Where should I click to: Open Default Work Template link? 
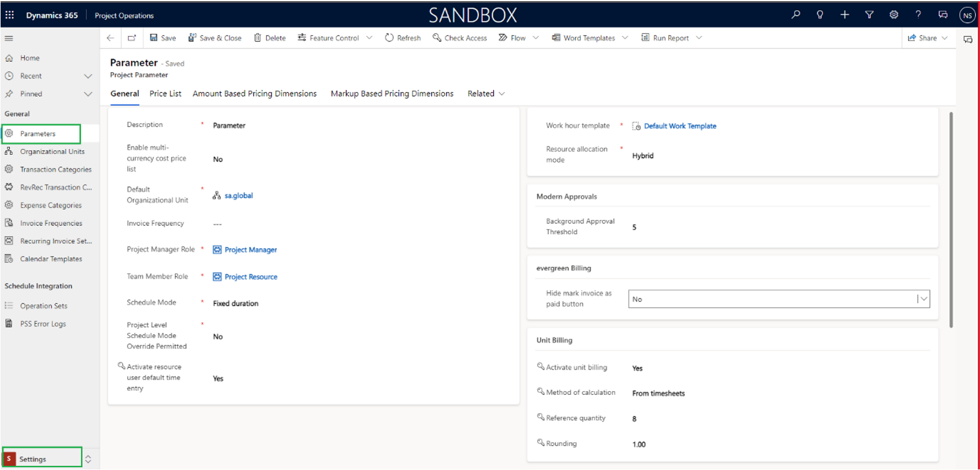click(x=680, y=126)
